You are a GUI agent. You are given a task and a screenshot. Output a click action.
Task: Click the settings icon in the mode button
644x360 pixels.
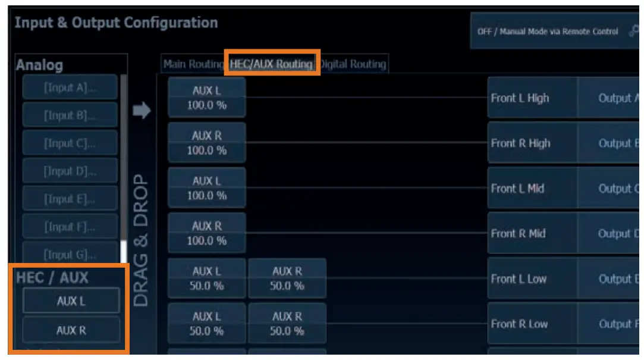633,32
